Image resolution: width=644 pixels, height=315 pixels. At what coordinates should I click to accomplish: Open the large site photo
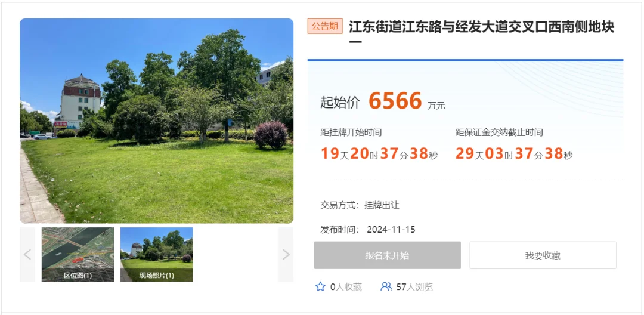pos(156,121)
